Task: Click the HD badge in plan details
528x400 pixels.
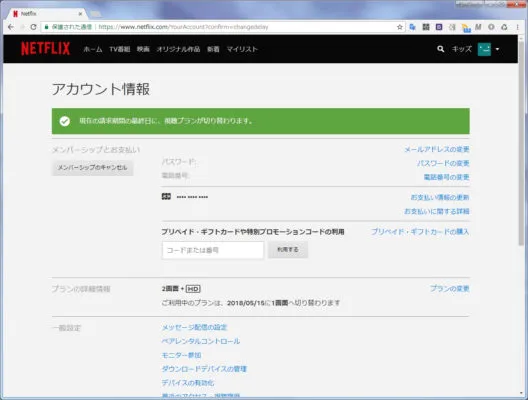Action: (193, 289)
